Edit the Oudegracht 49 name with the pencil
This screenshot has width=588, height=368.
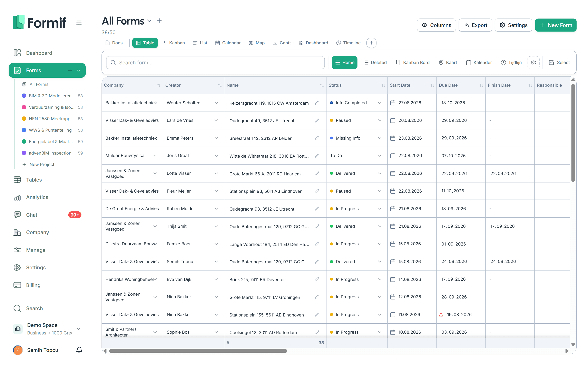pyautogui.click(x=317, y=120)
